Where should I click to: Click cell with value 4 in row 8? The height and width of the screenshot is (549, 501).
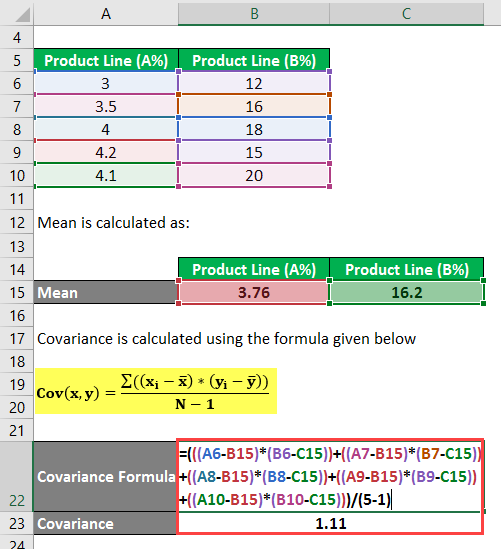pyautogui.click(x=106, y=130)
